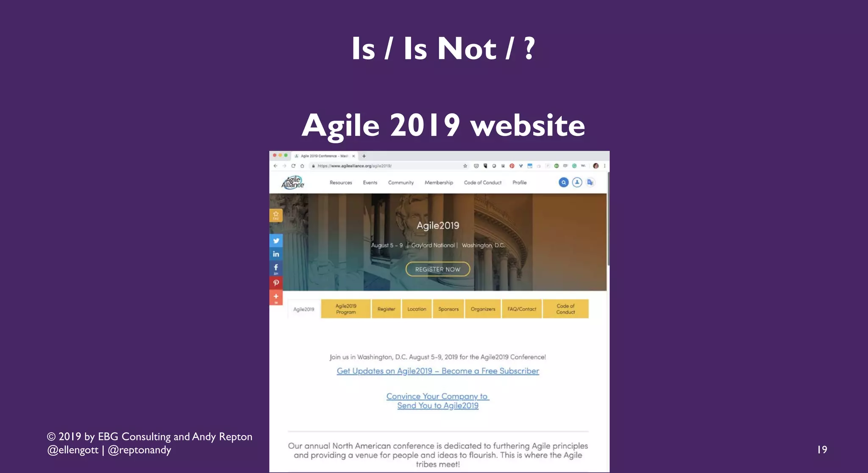Switch to the Location tab
The image size is (868, 473).
(417, 309)
